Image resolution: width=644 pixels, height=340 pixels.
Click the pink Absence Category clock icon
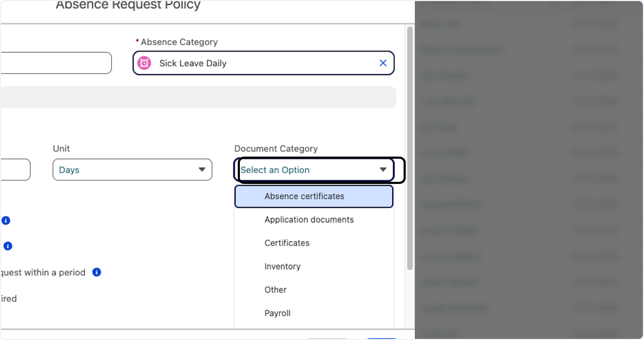pyautogui.click(x=144, y=63)
